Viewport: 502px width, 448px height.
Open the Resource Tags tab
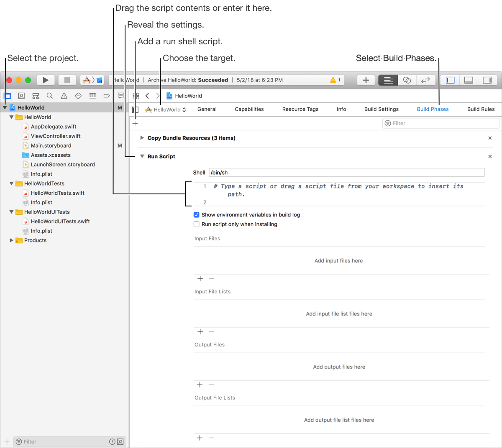[300, 109]
